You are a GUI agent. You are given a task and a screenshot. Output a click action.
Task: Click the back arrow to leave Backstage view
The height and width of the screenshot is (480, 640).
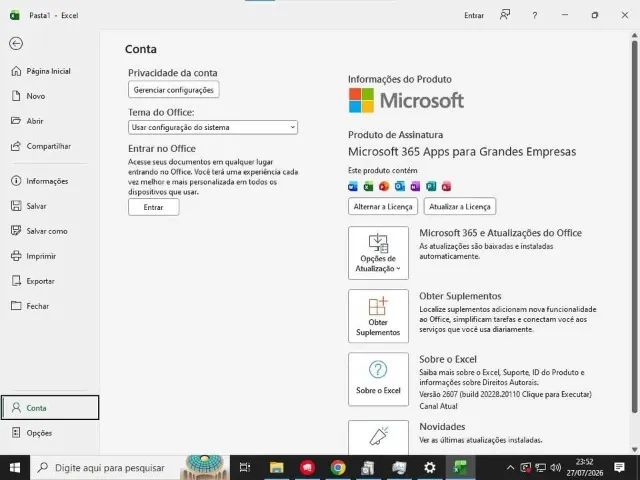[16, 43]
